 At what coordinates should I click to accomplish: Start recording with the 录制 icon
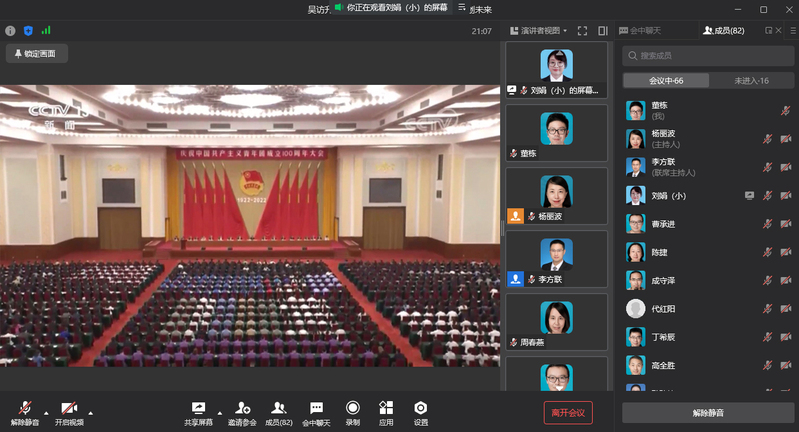point(353,408)
